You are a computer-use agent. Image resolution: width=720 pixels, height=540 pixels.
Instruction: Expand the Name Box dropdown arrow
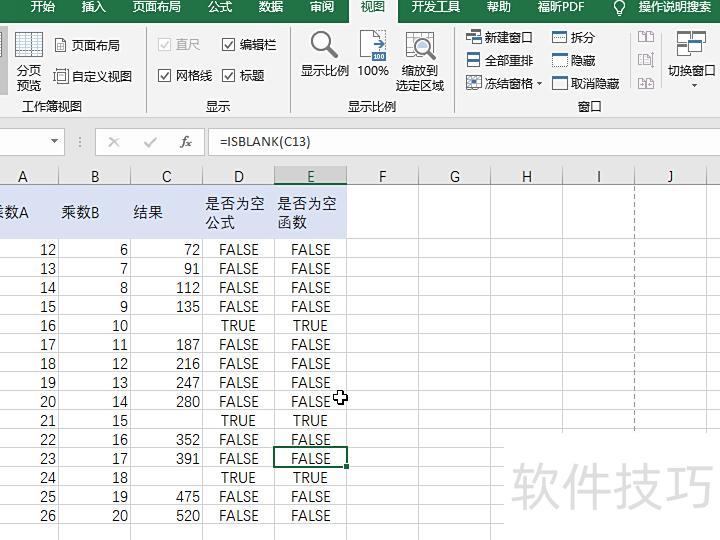click(55, 141)
